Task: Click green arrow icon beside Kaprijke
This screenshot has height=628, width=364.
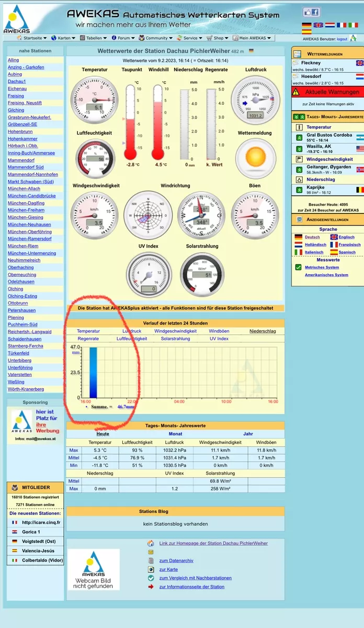Action: (x=299, y=190)
